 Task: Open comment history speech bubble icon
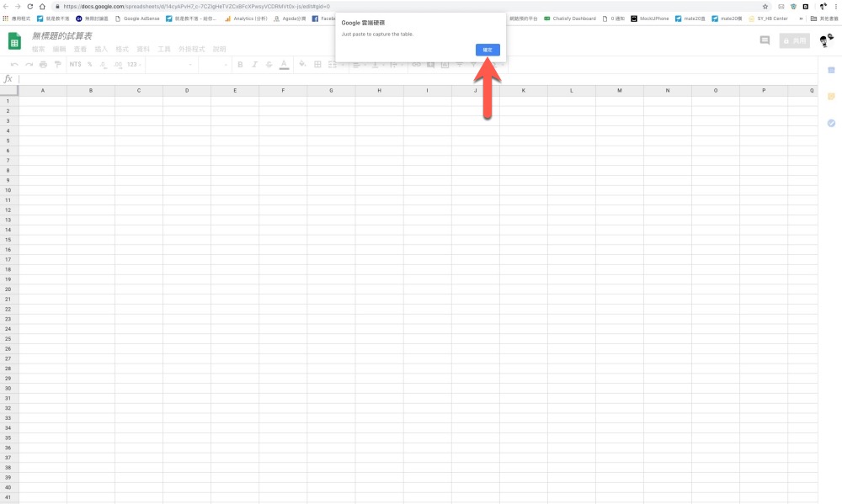(765, 40)
